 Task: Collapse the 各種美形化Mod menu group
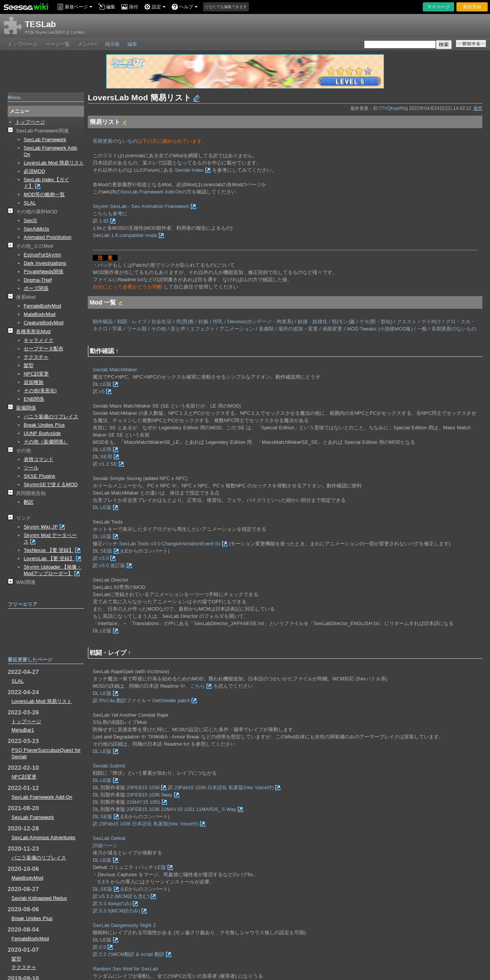click(10, 331)
